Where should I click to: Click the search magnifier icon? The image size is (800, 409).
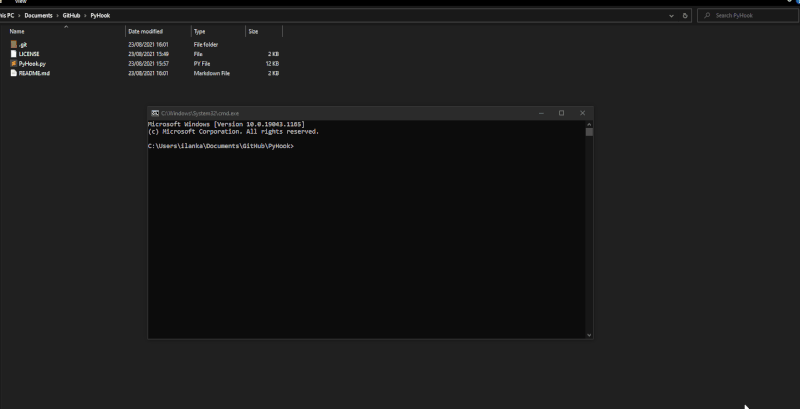[x=707, y=15]
